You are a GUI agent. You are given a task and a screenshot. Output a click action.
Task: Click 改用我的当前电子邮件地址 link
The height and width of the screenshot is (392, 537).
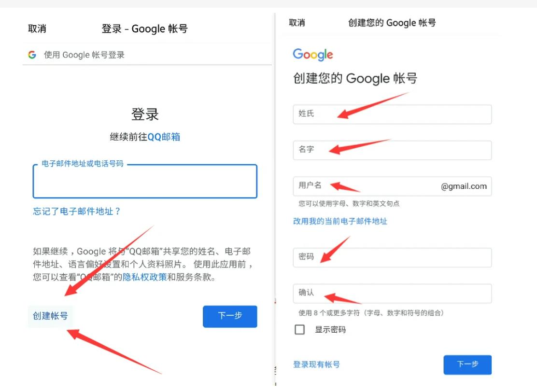[340, 221]
